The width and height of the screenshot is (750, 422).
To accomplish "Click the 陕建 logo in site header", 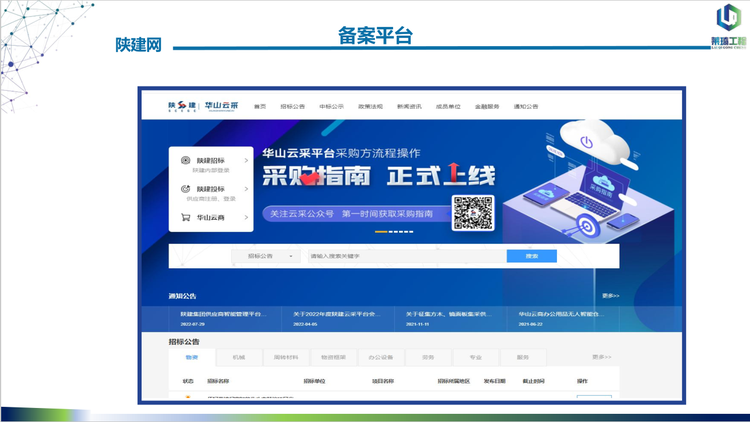I will pyautogui.click(x=182, y=106).
